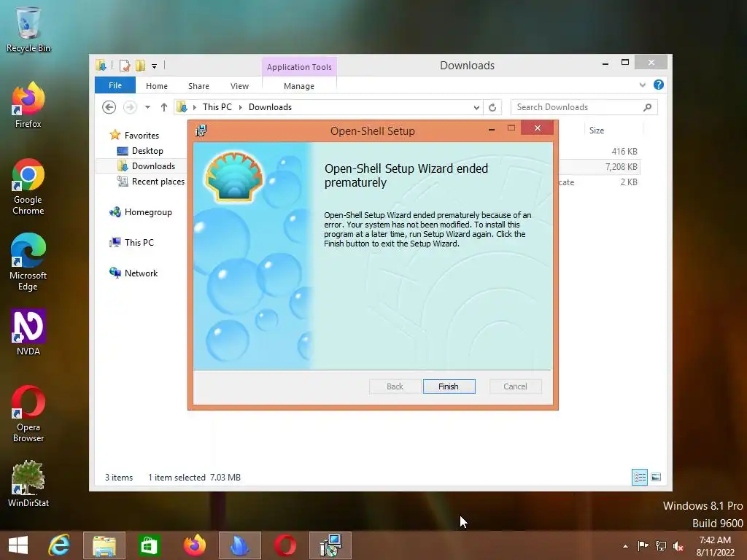Screen dimensions: 747x560
Task: Open the network tray icon
Action: [660, 546]
